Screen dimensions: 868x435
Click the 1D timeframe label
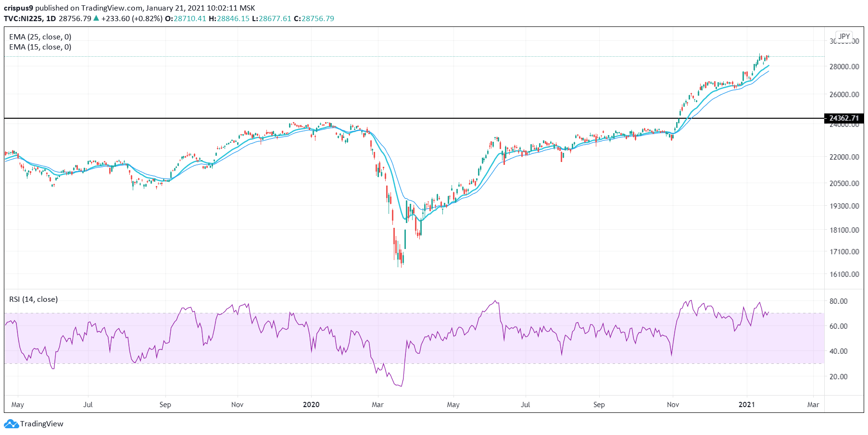(51, 18)
